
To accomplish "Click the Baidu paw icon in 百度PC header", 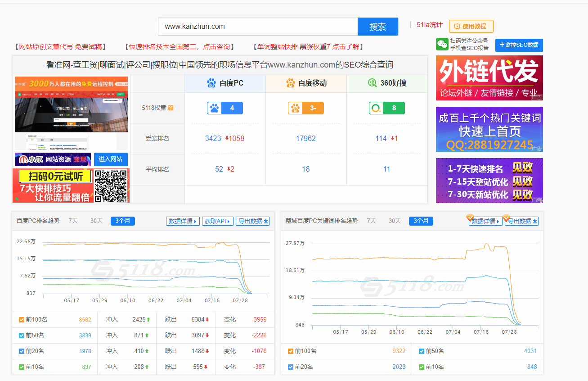I will click(211, 83).
